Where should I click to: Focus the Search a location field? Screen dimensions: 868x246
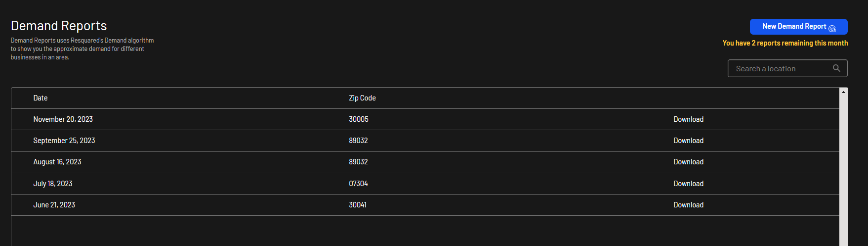[787, 68]
